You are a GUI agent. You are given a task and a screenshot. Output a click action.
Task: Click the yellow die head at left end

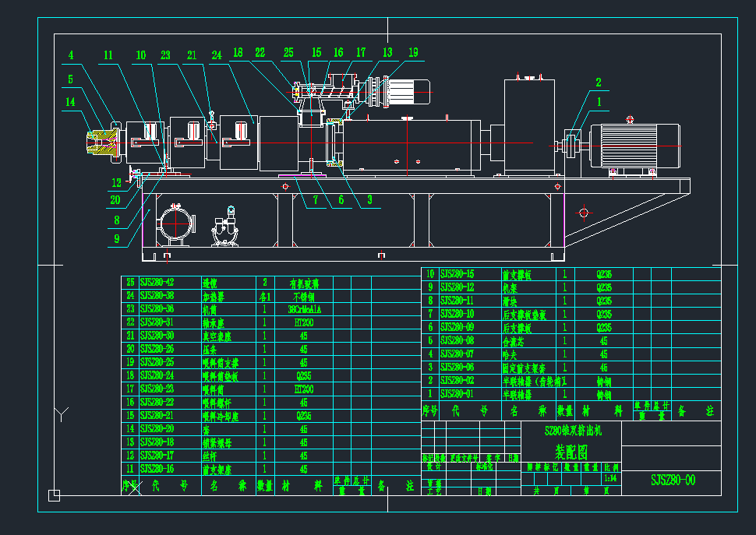tap(101, 142)
